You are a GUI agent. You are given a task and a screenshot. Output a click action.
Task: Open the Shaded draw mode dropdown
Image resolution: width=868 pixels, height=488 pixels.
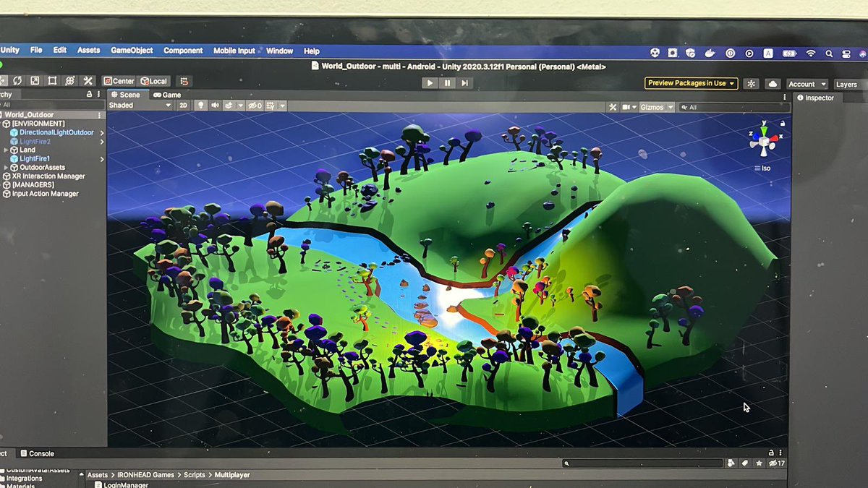[x=140, y=106]
